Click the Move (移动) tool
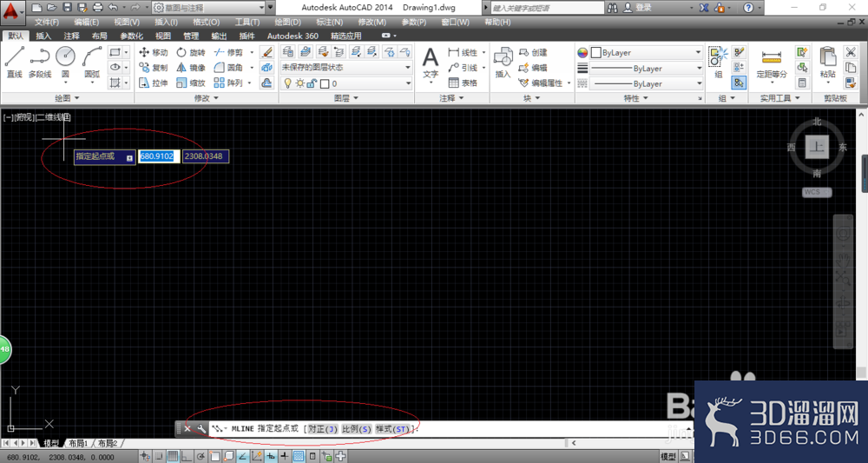868x463 pixels. click(x=154, y=53)
